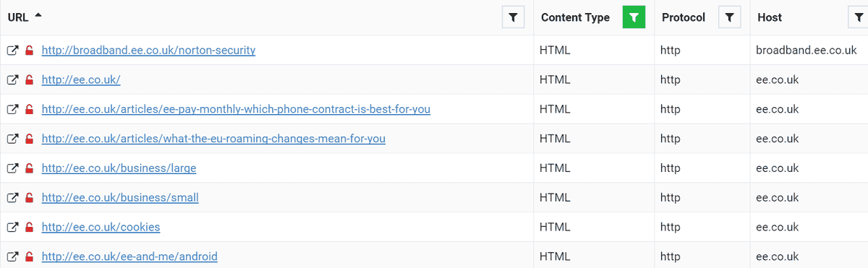The image size is (868, 268).
Task: Open the http://ee.co.uk/cookies link
Action: pos(101,227)
